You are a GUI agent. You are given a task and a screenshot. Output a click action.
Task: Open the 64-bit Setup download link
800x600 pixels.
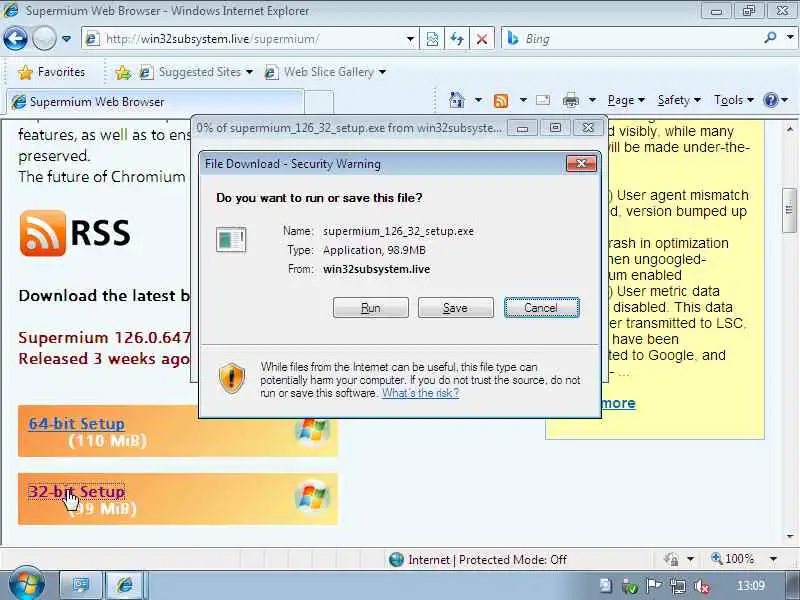point(77,423)
